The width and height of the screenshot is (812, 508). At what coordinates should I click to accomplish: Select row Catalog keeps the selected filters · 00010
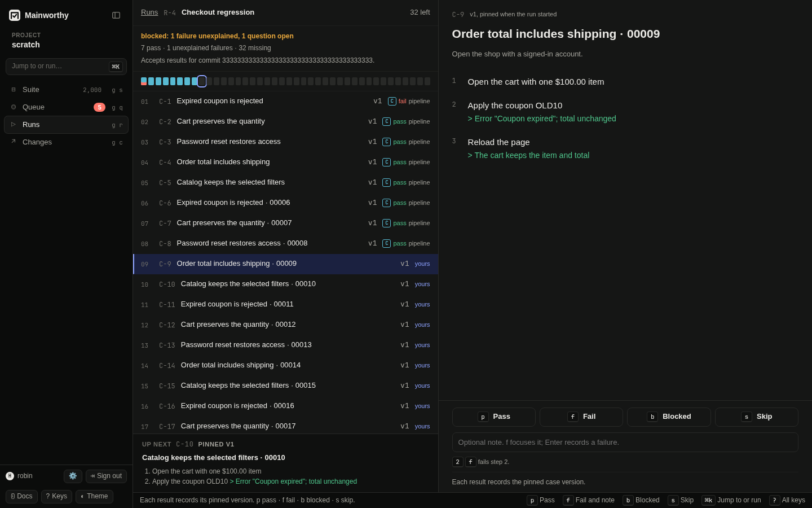(285, 284)
